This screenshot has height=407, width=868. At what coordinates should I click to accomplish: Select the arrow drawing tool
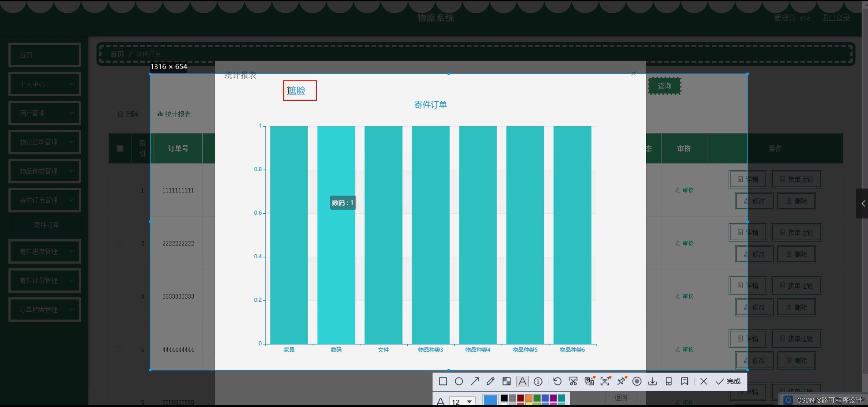click(x=475, y=381)
